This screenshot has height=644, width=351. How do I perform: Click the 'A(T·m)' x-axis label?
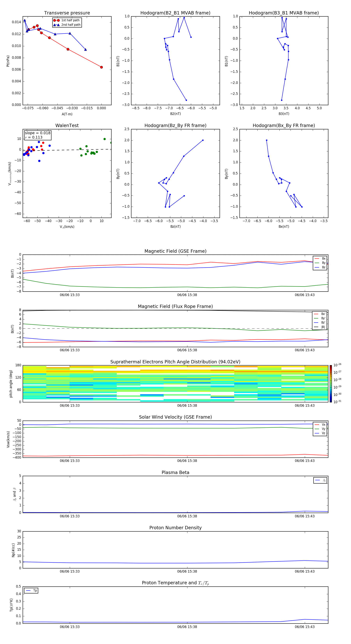[67, 114]
